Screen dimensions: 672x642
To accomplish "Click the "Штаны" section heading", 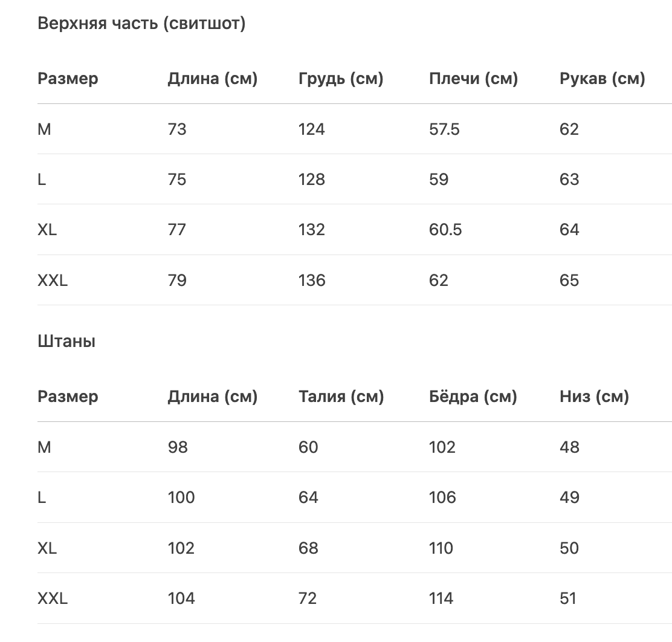I will pos(66,342).
